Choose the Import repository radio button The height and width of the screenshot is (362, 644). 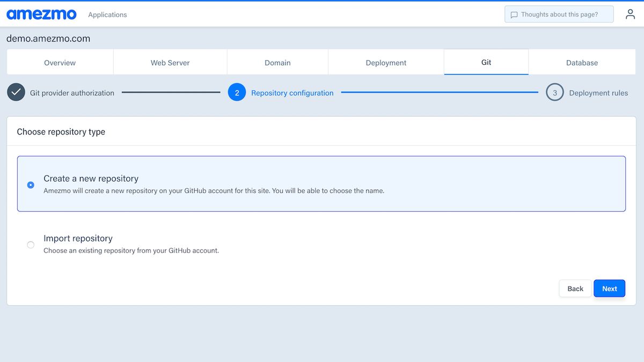coord(31,245)
